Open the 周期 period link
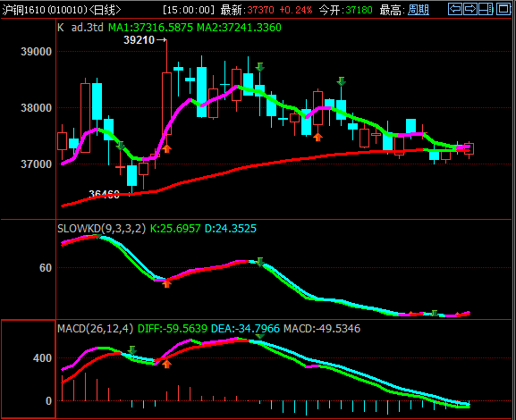 click(x=419, y=10)
